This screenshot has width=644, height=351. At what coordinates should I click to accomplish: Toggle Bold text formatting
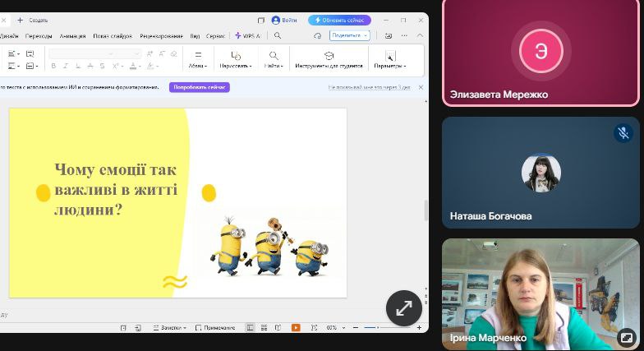point(53,66)
